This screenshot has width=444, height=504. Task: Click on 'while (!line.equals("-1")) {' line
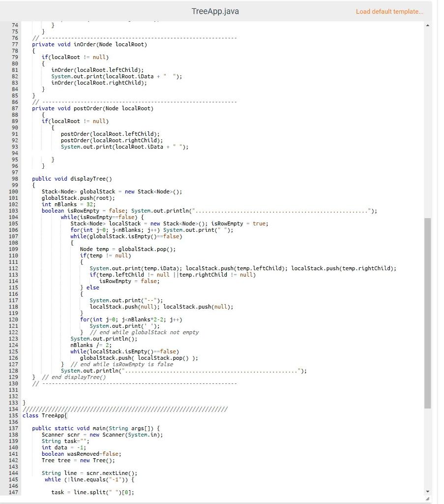(x=89, y=479)
